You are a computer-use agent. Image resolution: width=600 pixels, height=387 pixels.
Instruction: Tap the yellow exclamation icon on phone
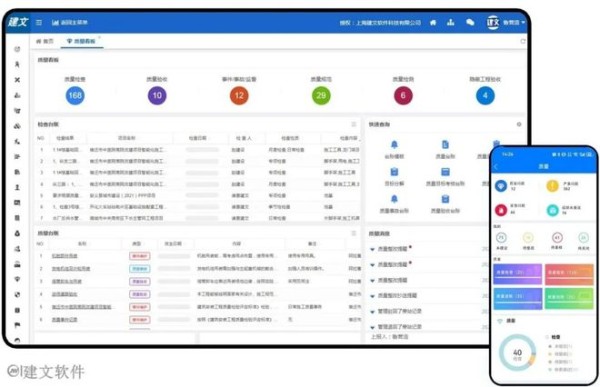pos(552,186)
